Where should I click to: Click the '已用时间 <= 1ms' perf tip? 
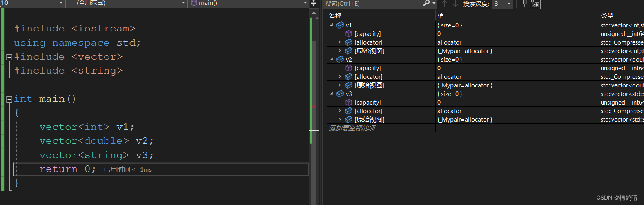pyautogui.click(x=127, y=169)
